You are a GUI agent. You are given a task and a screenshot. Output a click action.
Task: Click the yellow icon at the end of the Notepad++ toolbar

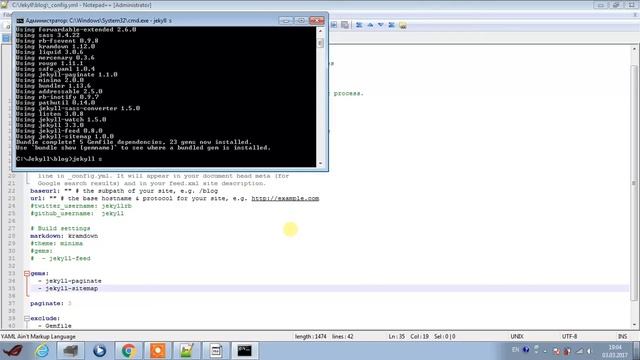[x=402, y=25]
